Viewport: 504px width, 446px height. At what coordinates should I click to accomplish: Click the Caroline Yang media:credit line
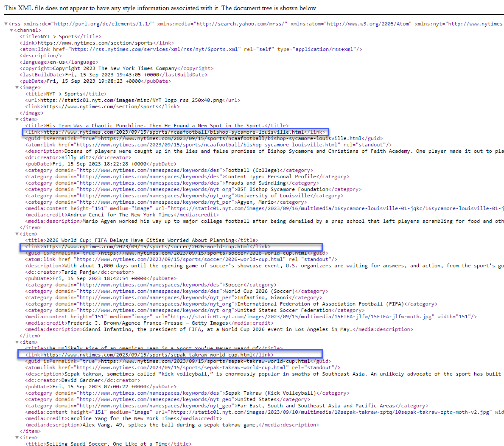tap(124, 419)
